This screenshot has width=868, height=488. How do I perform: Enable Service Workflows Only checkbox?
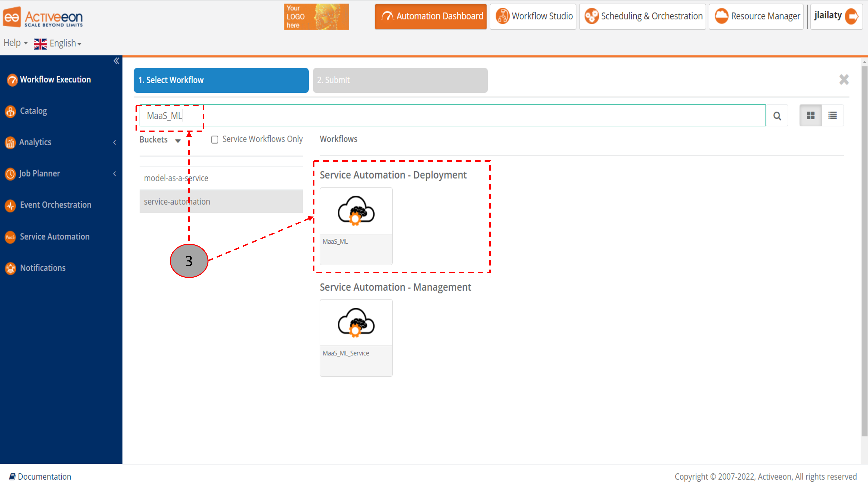coord(215,139)
